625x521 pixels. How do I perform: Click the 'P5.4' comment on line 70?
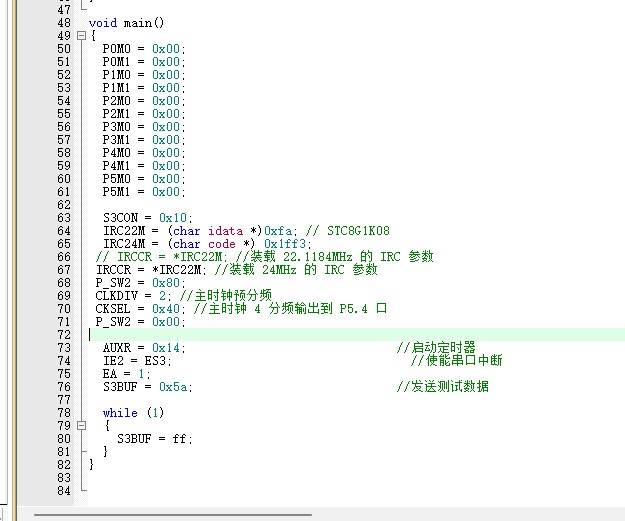click(354, 309)
